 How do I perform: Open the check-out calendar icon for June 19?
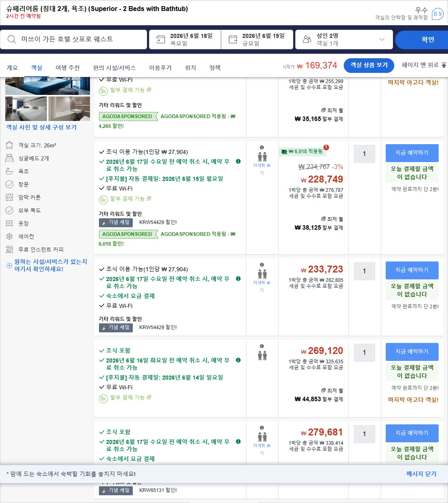click(233, 39)
